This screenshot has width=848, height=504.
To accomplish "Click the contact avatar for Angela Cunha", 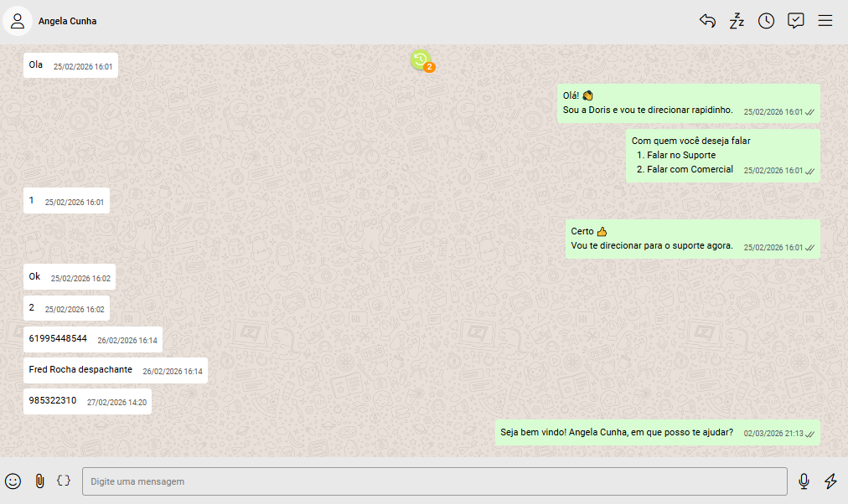I will tap(17, 21).
